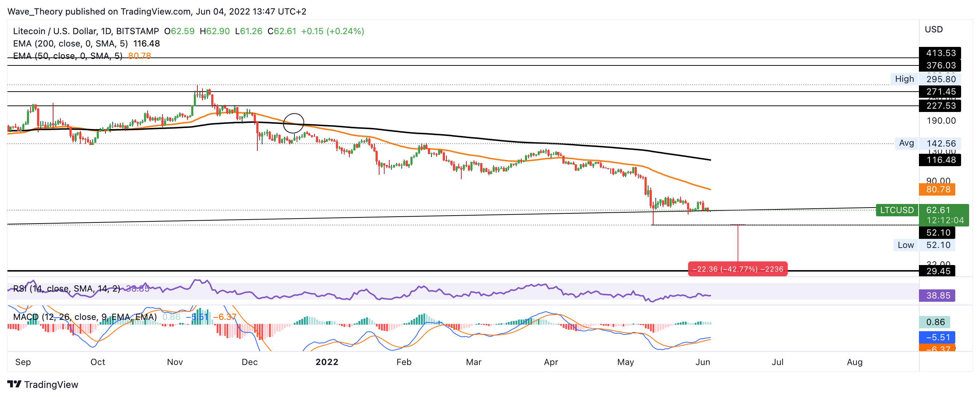Screen dimensions: 980x397
Task: Select the EMA 200 indicator legend
Action: coord(71,43)
